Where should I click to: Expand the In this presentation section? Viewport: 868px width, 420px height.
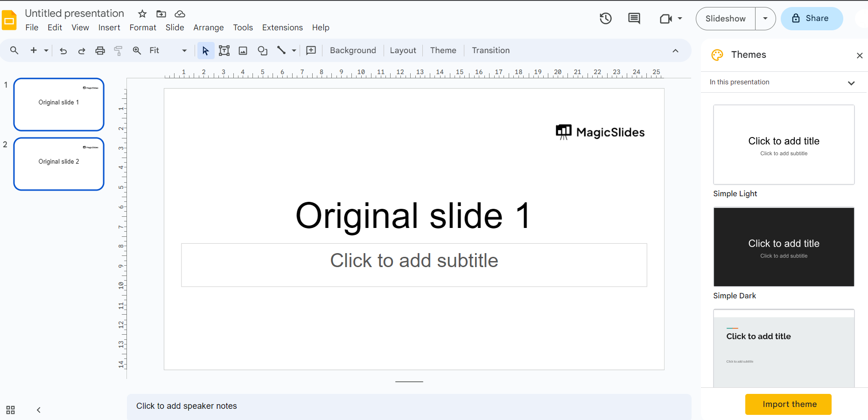[x=851, y=83]
